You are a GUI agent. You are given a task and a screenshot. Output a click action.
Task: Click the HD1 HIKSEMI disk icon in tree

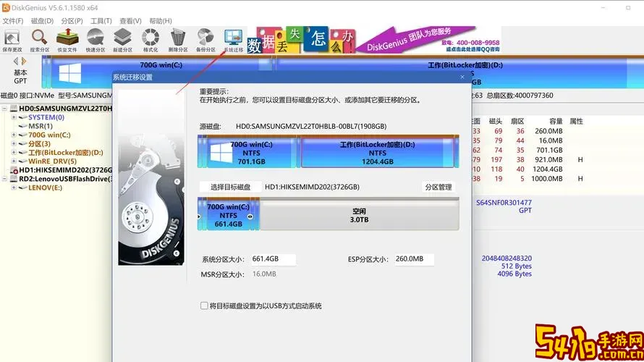(x=14, y=170)
